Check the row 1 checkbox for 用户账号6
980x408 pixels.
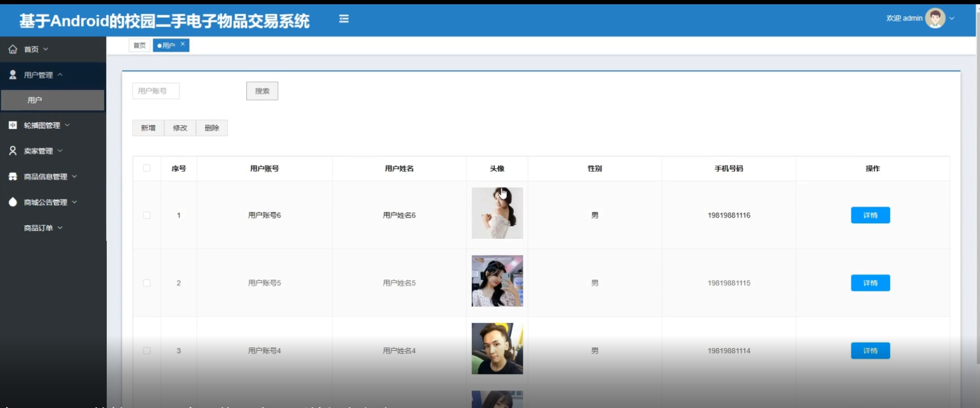tap(147, 215)
